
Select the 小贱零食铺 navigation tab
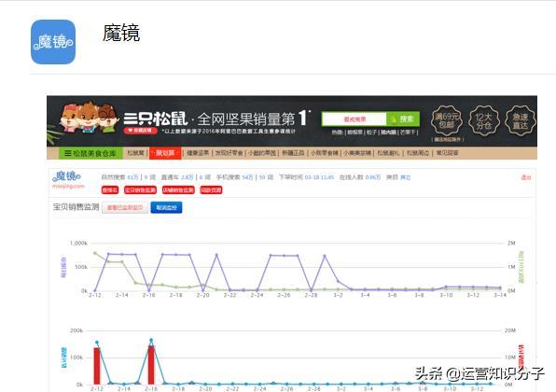(x=325, y=153)
